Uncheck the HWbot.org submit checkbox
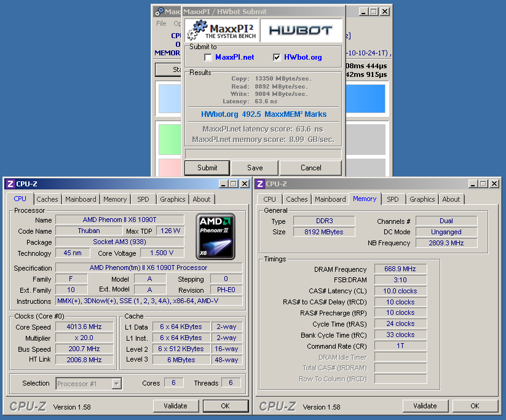The image size is (506, 420). pos(277,57)
